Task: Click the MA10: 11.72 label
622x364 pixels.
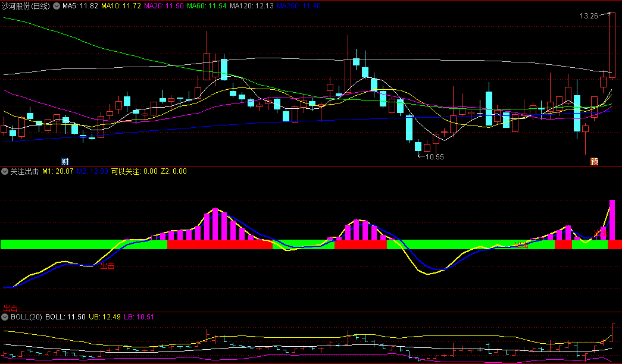Action: [121, 6]
